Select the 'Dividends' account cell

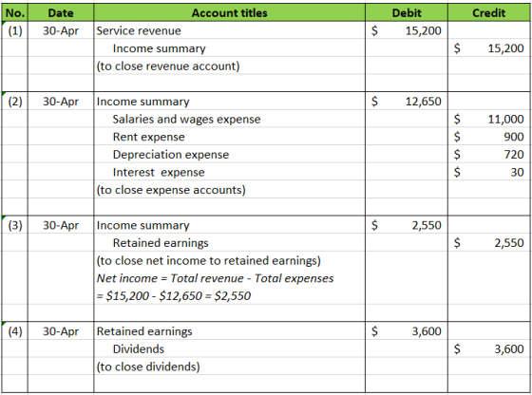pos(229,348)
